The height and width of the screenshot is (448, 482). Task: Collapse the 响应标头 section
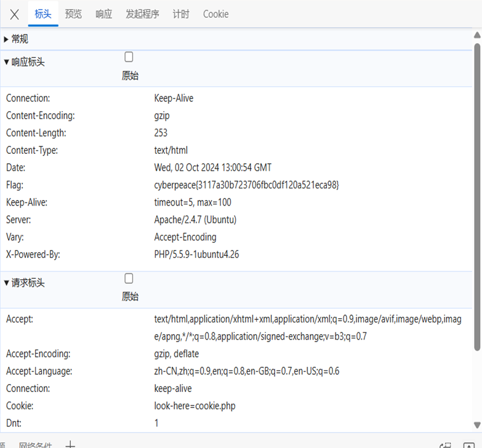(x=25, y=62)
